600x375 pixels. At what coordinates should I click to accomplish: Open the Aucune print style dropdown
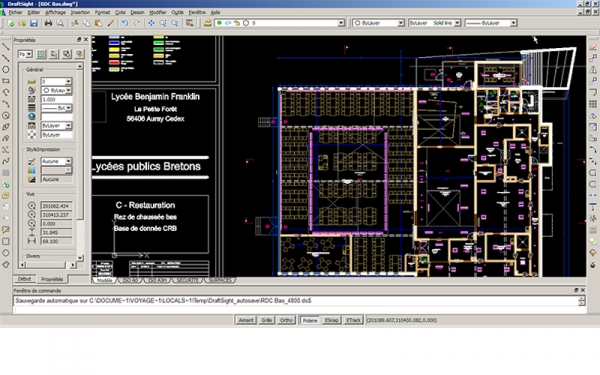tap(56, 161)
